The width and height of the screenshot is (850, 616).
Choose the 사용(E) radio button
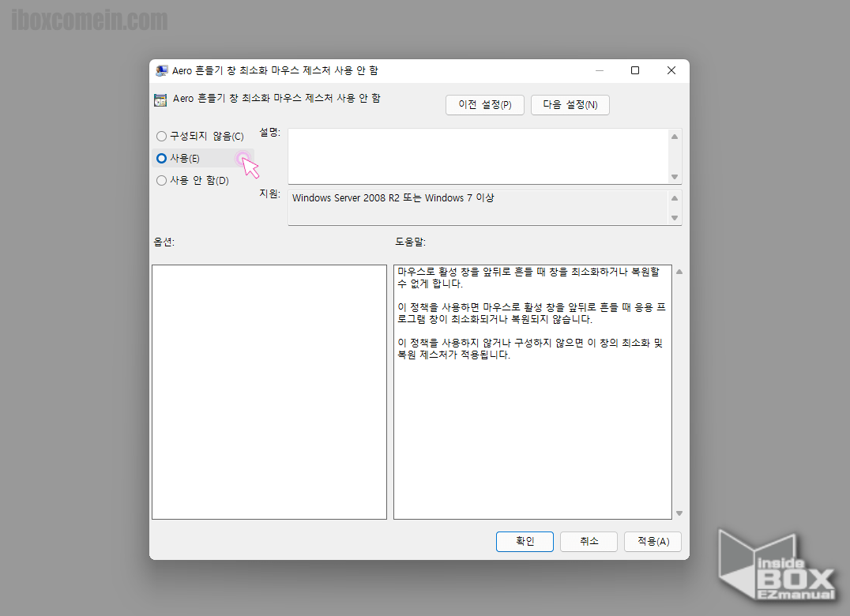click(x=162, y=158)
